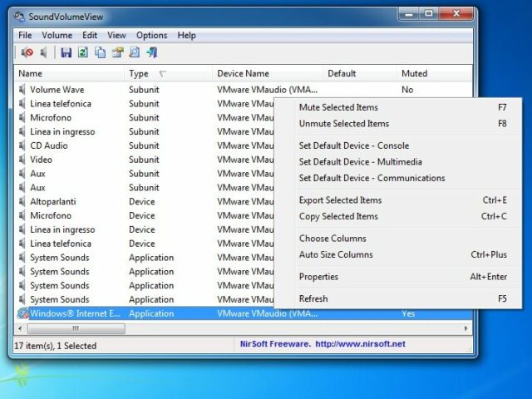Click the Properties toolbar icon

pyautogui.click(x=117, y=53)
